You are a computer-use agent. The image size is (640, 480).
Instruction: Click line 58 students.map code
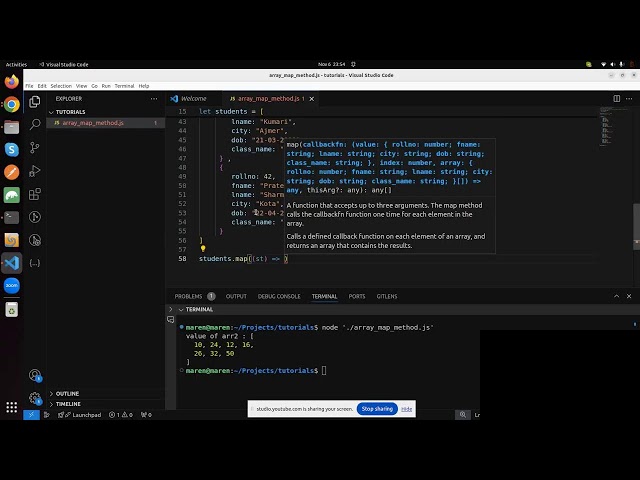243,259
